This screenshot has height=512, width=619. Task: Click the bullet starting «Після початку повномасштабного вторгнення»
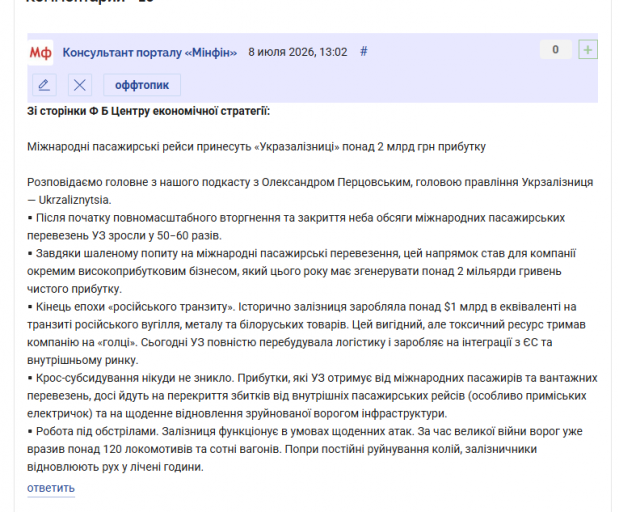click(296, 227)
